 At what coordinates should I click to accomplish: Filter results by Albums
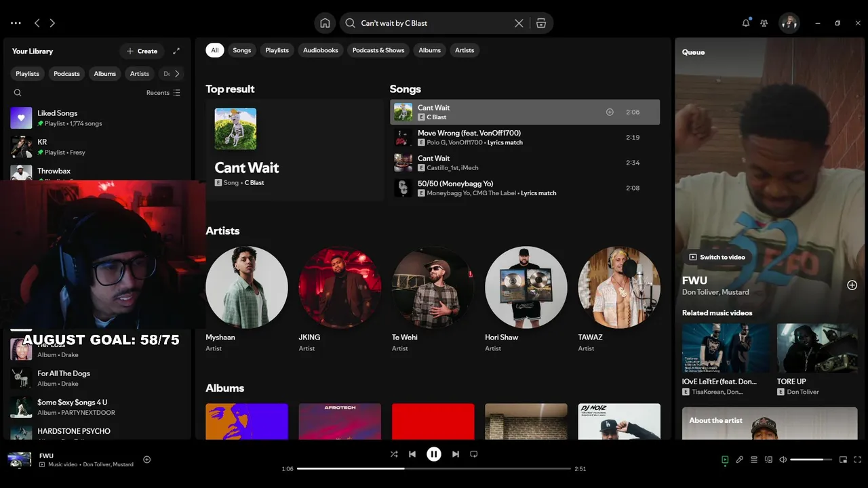[x=429, y=50]
